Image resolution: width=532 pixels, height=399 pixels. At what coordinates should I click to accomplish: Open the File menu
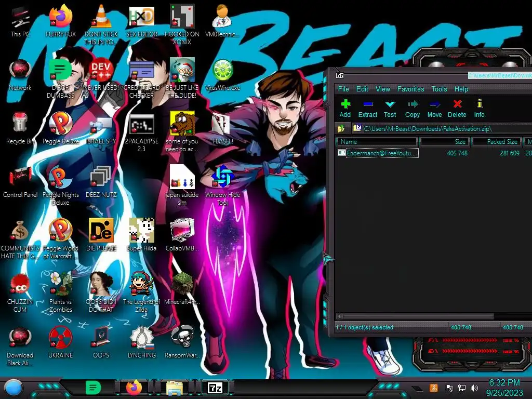(x=343, y=89)
